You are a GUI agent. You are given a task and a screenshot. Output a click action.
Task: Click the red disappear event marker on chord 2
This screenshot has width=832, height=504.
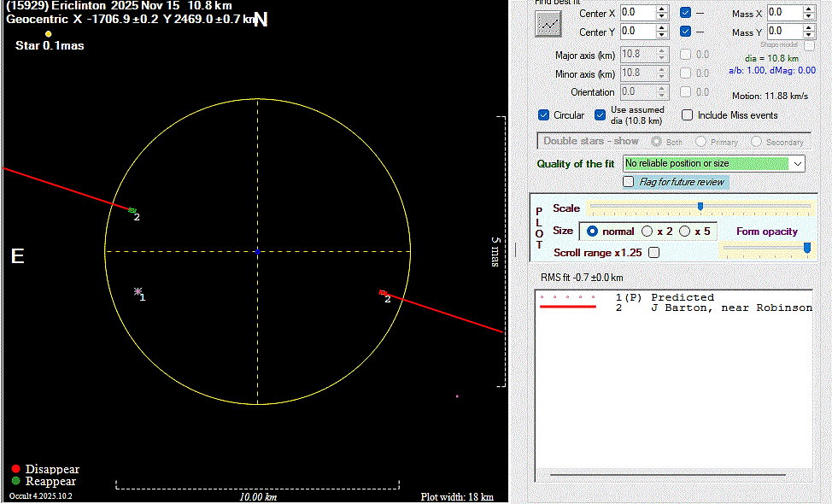(382, 293)
